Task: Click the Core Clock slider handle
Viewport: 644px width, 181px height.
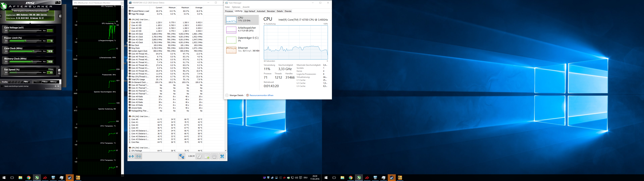Action: 34,51
